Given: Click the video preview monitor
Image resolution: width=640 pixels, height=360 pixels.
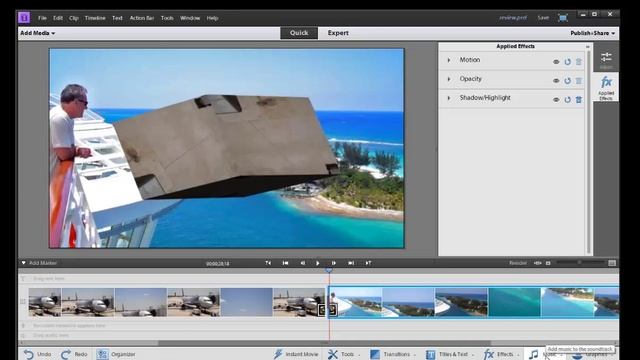Looking at the screenshot, I should click(x=227, y=148).
